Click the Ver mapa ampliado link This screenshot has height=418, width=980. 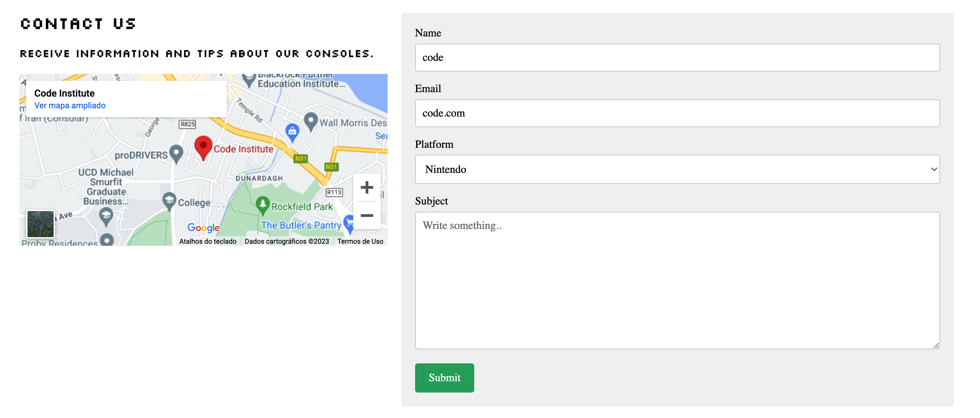click(x=70, y=106)
